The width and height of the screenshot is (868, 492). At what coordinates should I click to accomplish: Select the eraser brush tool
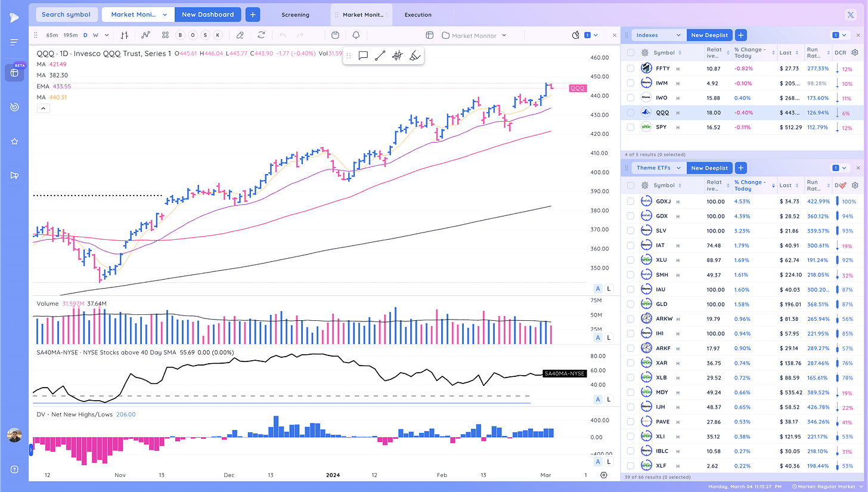[415, 56]
